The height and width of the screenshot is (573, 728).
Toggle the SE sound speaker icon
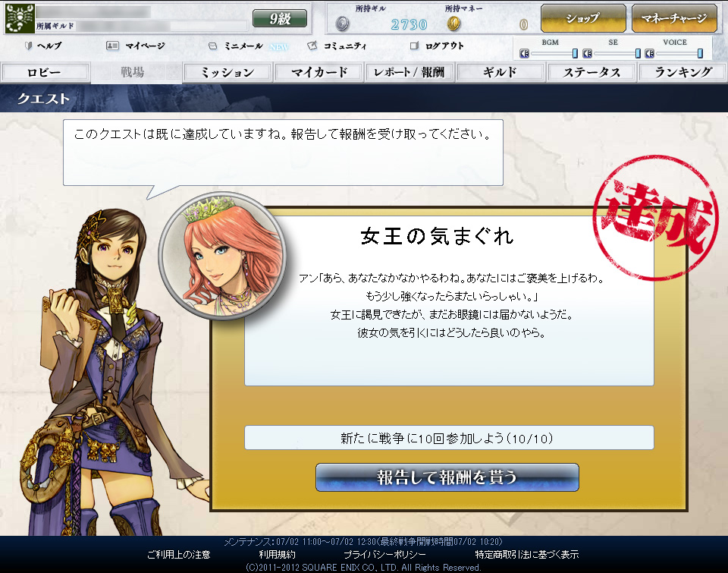click(x=587, y=53)
